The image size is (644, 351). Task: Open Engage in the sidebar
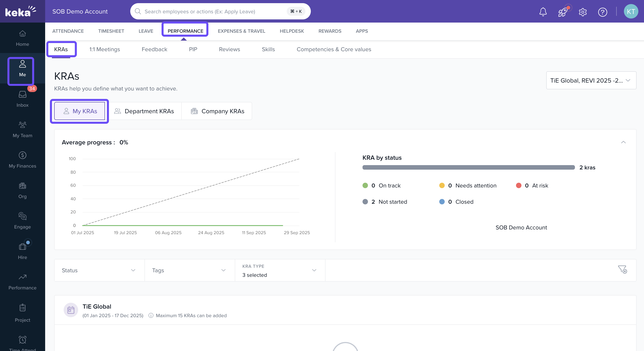[23, 221]
